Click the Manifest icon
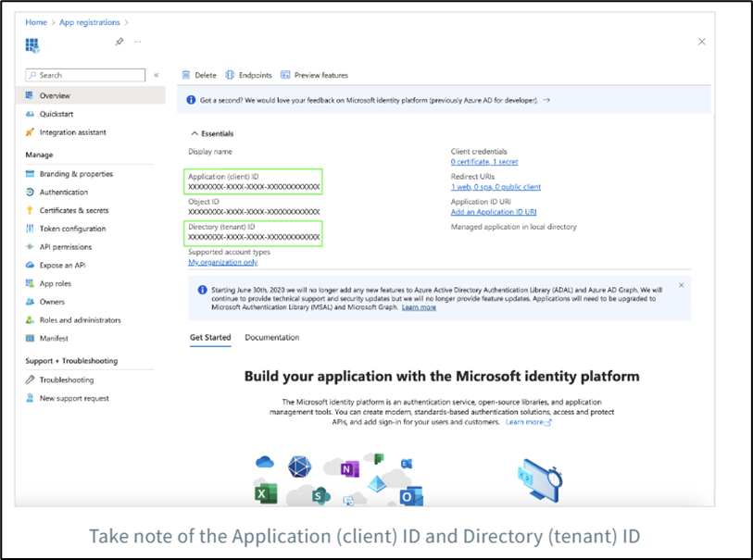Viewport: 753px width, 560px height. [x=30, y=338]
